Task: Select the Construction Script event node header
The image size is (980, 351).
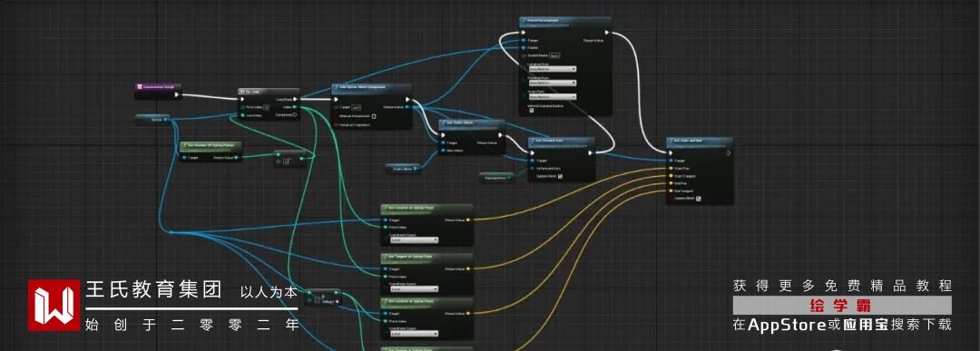Action: [x=158, y=87]
